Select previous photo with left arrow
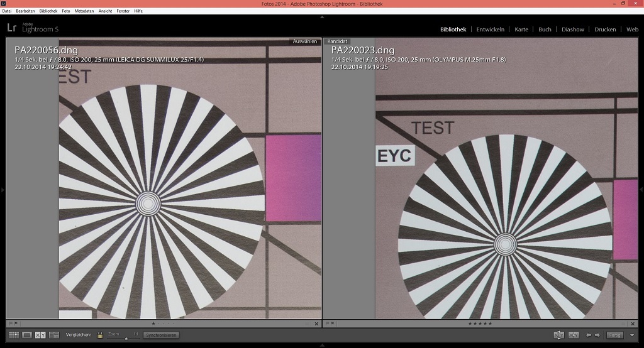The image size is (644, 348). [589, 335]
